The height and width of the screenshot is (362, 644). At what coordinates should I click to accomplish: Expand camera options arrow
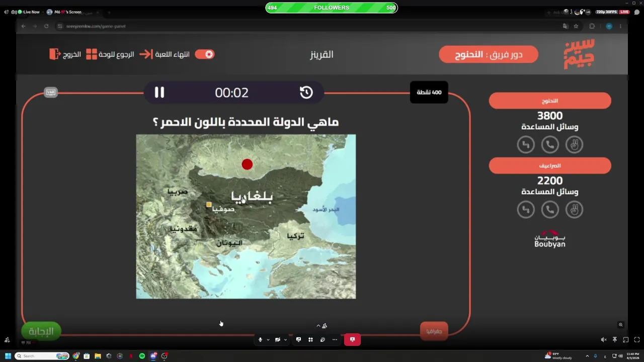click(x=285, y=340)
